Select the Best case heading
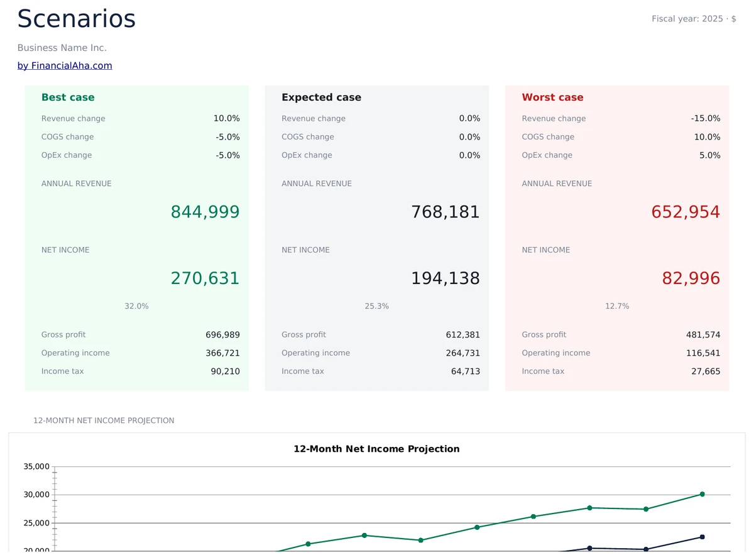The width and height of the screenshot is (754, 560). point(68,97)
